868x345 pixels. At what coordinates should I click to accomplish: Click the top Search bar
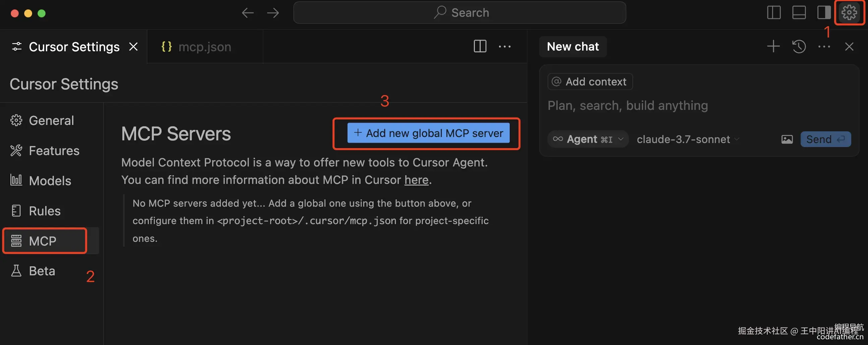pyautogui.click(x=459, y=13)
